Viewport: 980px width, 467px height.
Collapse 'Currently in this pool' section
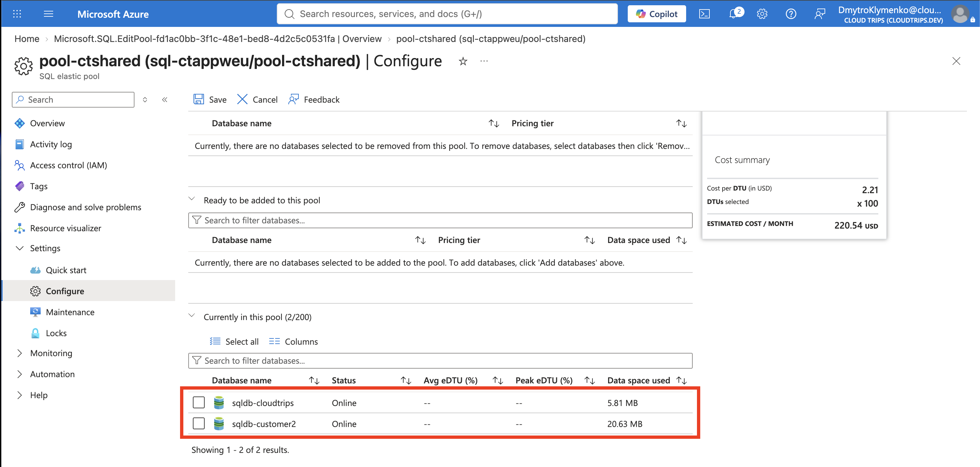192,315
